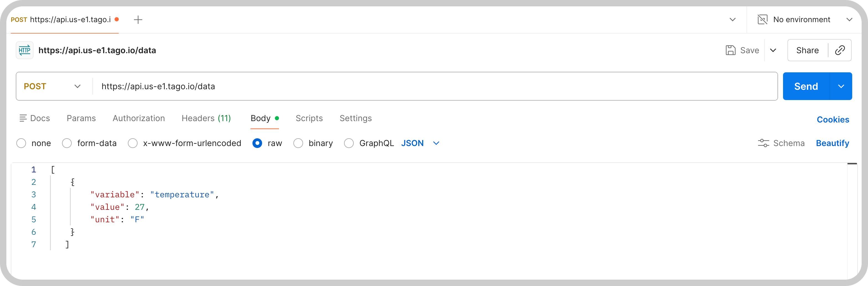Open Save options dropdown arrow
868x286 pixels.
(x=773, y=50)
